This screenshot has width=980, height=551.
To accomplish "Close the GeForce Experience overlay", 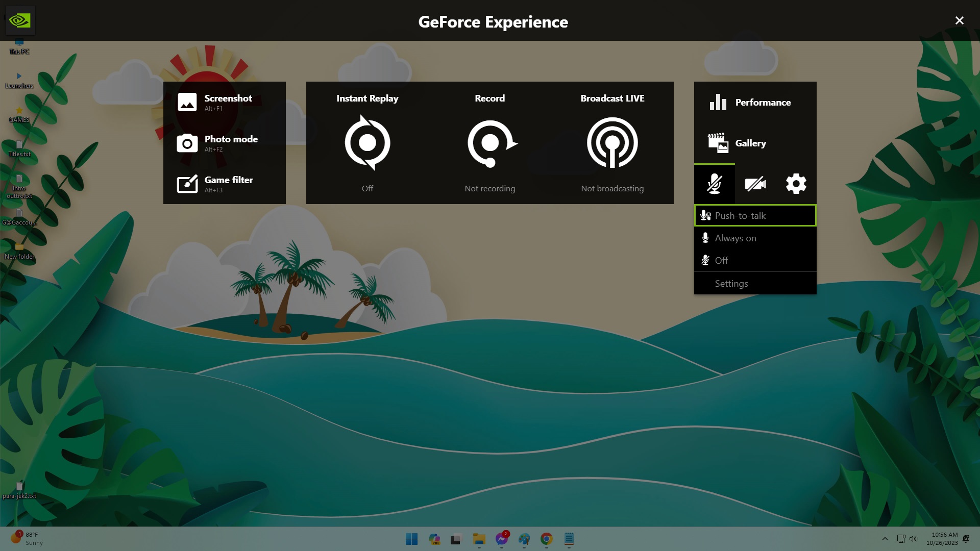I will tap(960, 20).
